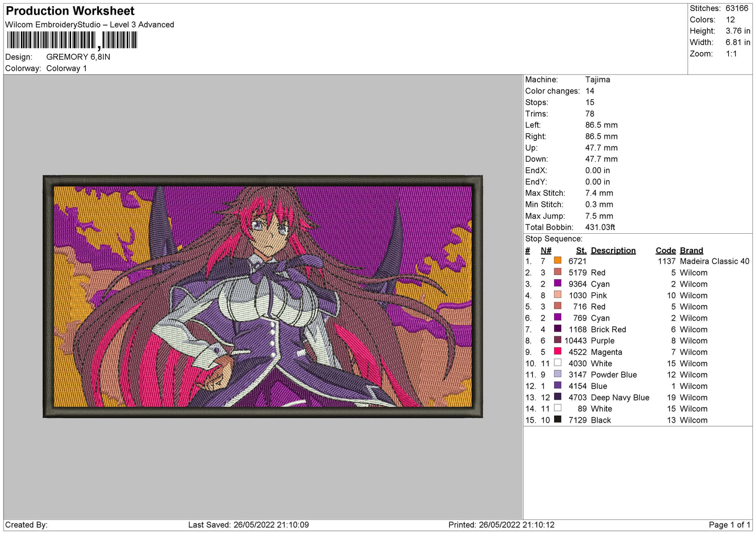
Task: Click the Zoom value '1:1'
Action: (x=731, y=54)
